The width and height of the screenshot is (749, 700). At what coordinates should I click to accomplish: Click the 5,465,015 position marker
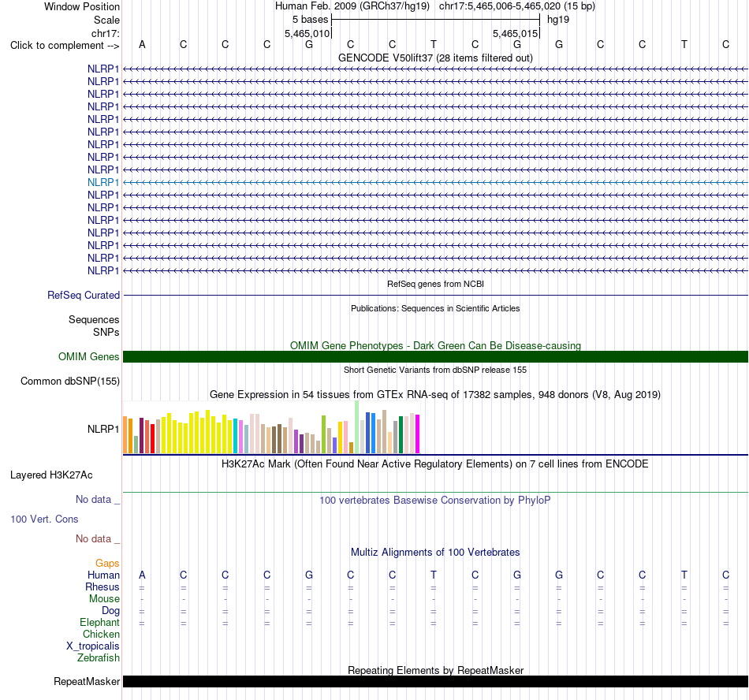516,33
